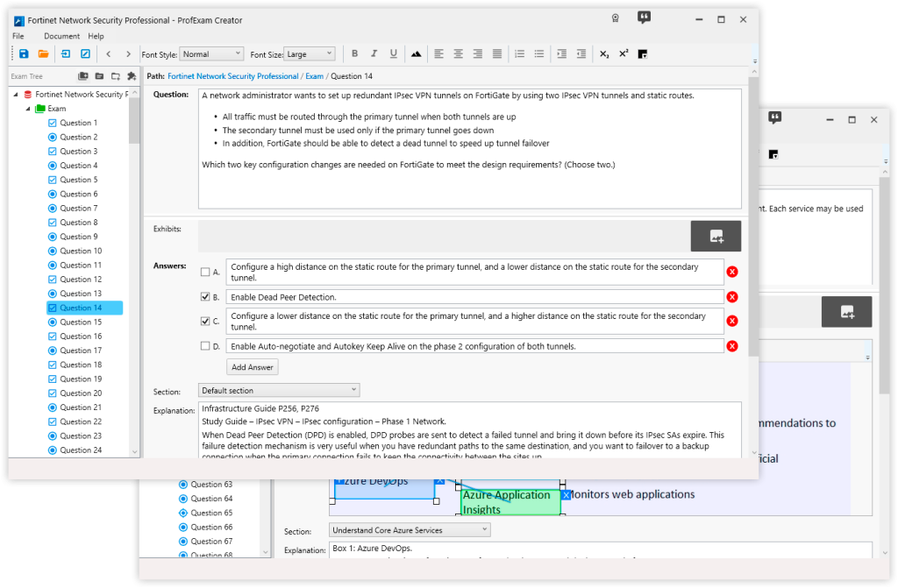
Task: Open the Font Size dropdown
Action: (x=310, y=53)
